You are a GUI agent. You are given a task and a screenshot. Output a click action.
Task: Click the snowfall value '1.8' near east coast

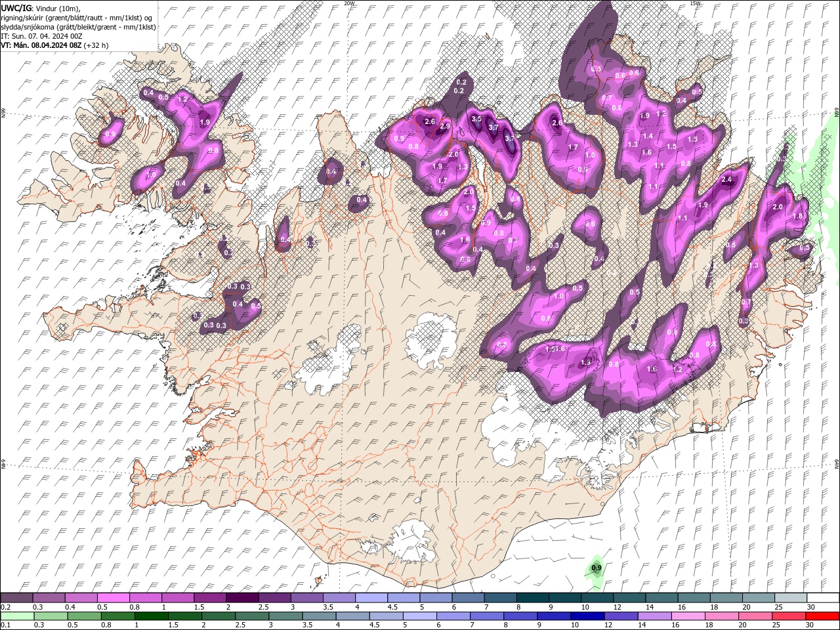coord(798,216)
